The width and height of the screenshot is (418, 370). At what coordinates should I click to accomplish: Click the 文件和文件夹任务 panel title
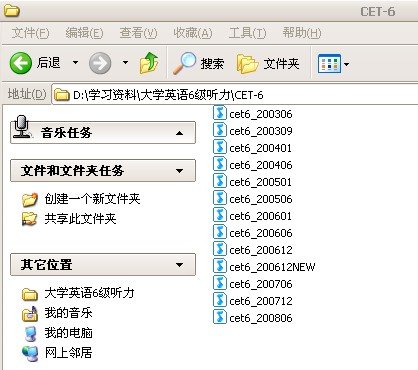coord(72,171)
